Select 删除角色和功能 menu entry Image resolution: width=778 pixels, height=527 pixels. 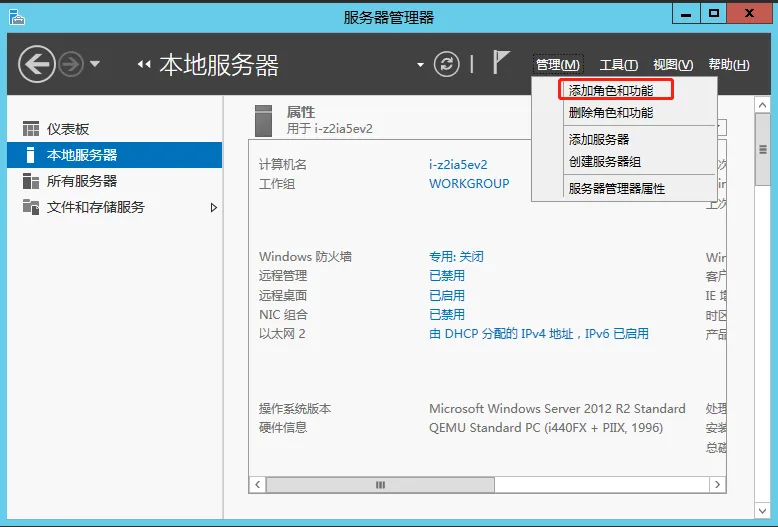pos(611,113)
